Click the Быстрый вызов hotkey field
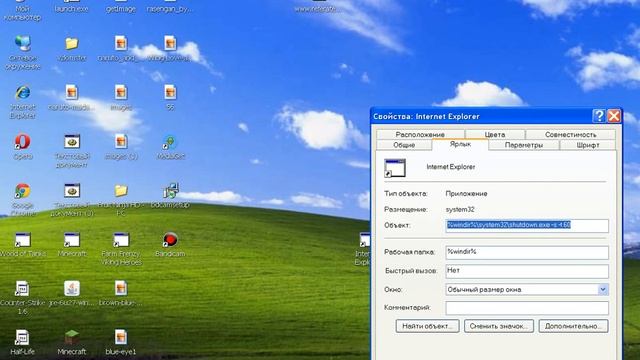Viewport: 640px width, 360px height. click(x=527, y=271)
